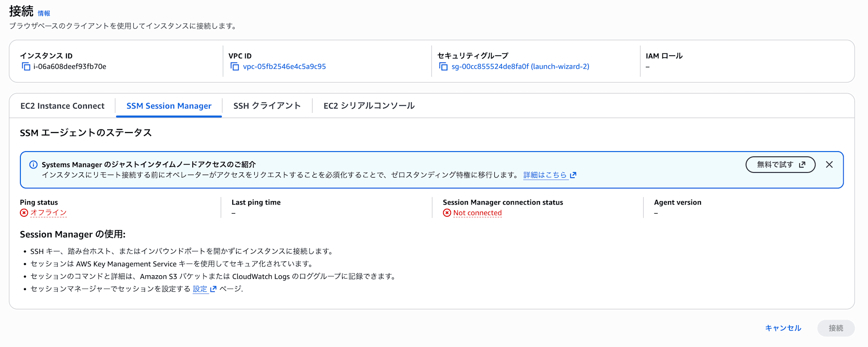868x347 pixels.
Task: Click the Not connected error icon
Action: (x=447, y=213)
